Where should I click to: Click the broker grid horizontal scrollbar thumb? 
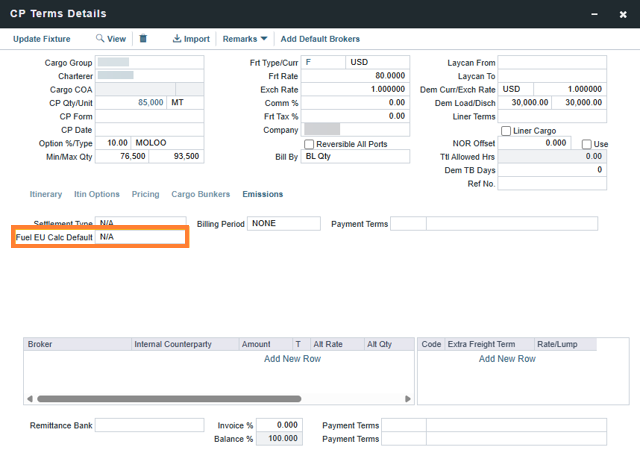click(x=169, y=399)
